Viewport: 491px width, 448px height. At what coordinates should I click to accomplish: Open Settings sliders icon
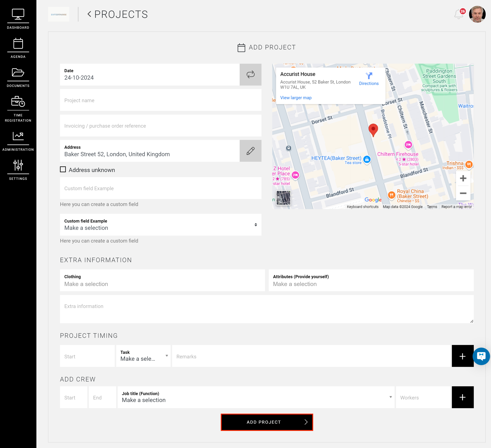point(18,165)
